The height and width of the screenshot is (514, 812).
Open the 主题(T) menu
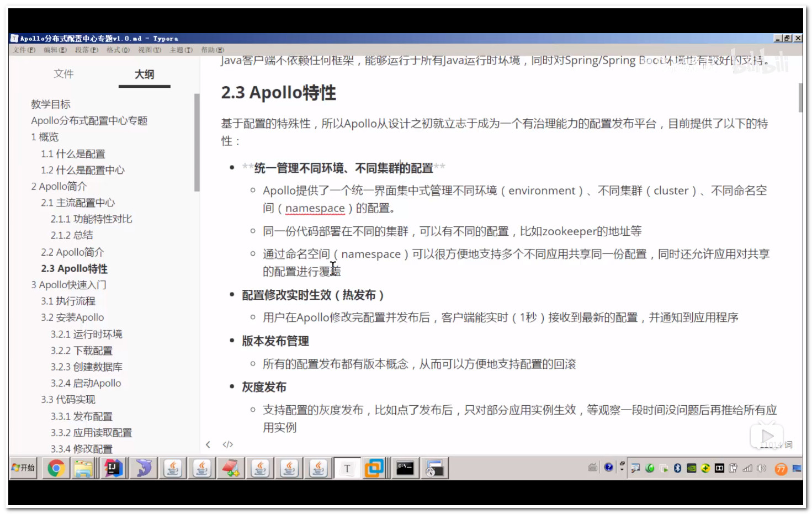pyautogui.click(x=181, y=50)
